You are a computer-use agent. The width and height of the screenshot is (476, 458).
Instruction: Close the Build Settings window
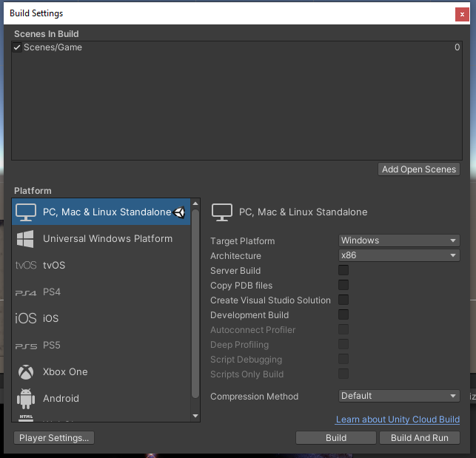pos(462,14)
